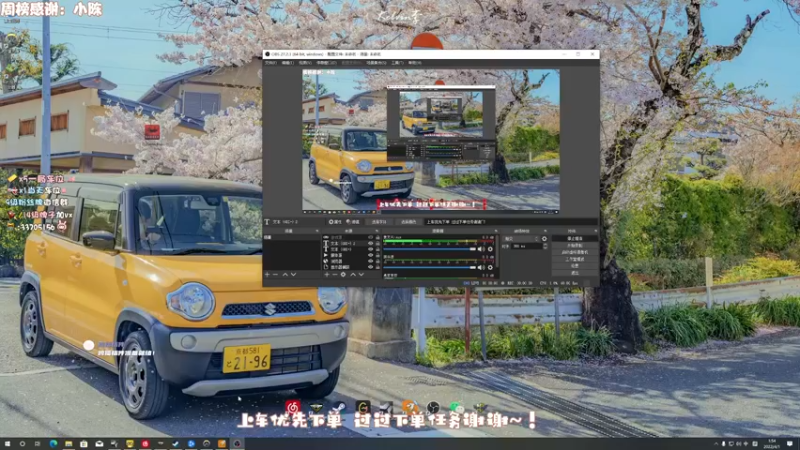The width and height of the screenshot is (800, 450).
Task: Open settings gear of the second mixer channel
Action: click(490, 267)
